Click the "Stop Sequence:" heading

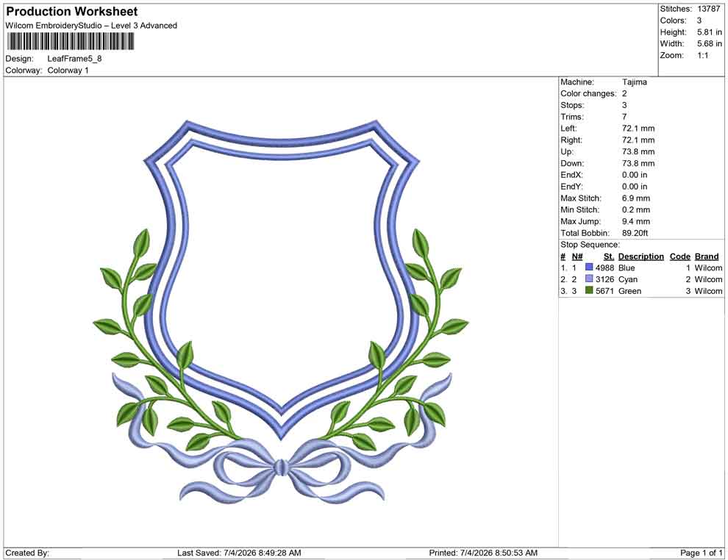[x=590, y=245]
